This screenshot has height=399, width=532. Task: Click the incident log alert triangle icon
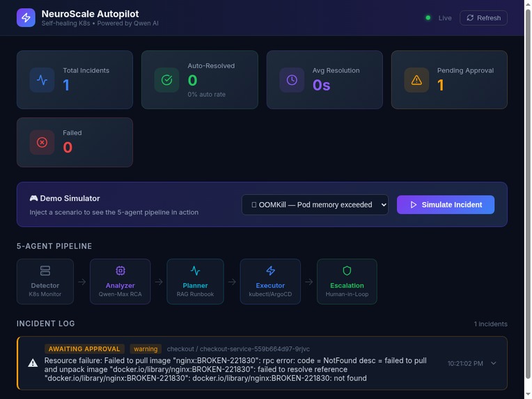(33, 363)
